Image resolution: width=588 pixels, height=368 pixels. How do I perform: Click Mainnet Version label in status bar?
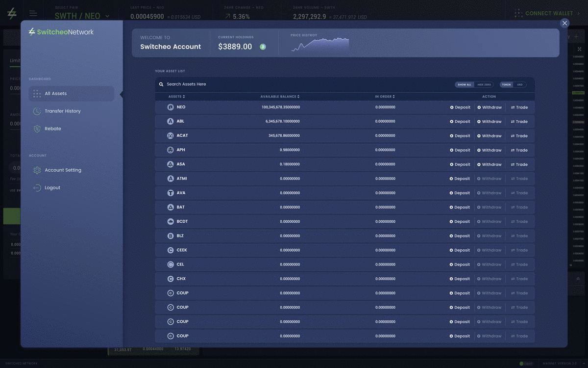[x=560, y=364]
